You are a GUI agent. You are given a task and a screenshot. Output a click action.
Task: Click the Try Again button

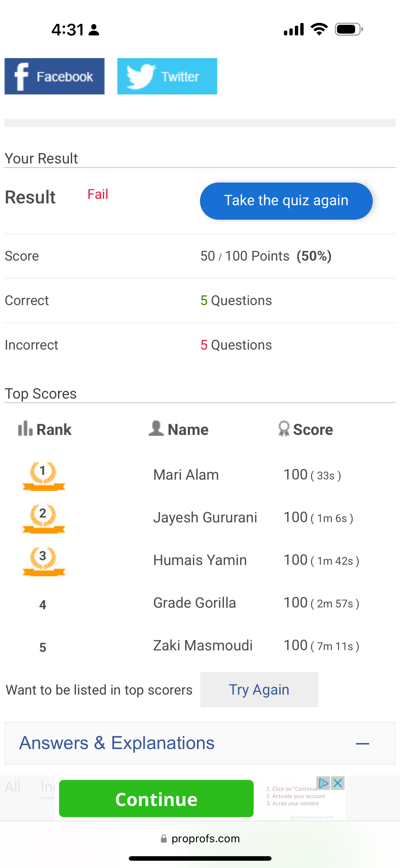point(259,689)
